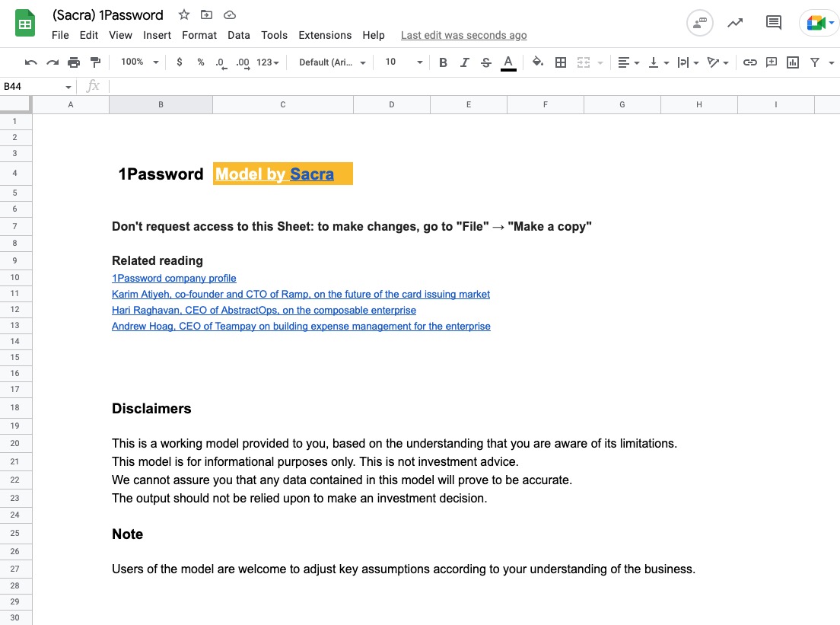Toggle bold formatting
This screenshot has width=840, height=625.
coord(443,62)
